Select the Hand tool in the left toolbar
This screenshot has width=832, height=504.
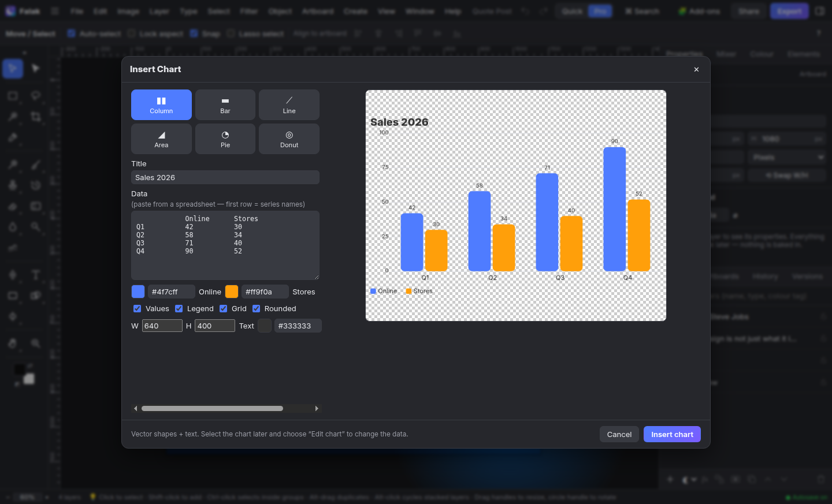click(x=13, y=344)
